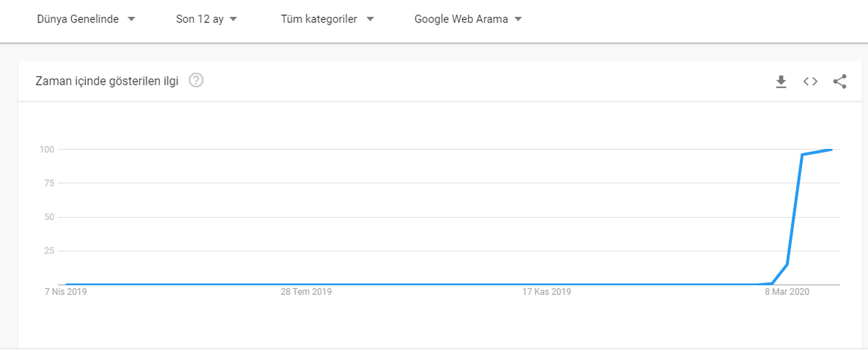The height and width of the screenshot is (352, 868).
Task: Click the 8 Mar 2020 axis label
Action: coord(787,292)
